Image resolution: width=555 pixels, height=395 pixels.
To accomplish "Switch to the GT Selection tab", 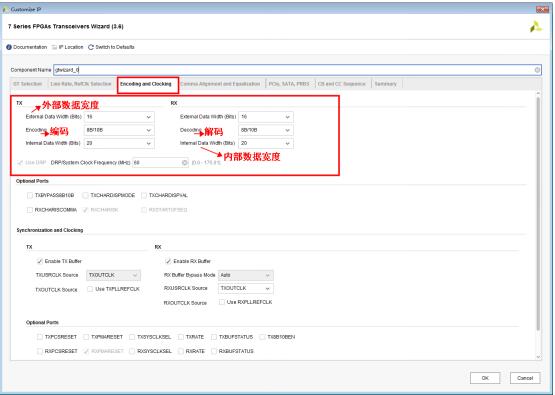I will (x=28, y=84).
